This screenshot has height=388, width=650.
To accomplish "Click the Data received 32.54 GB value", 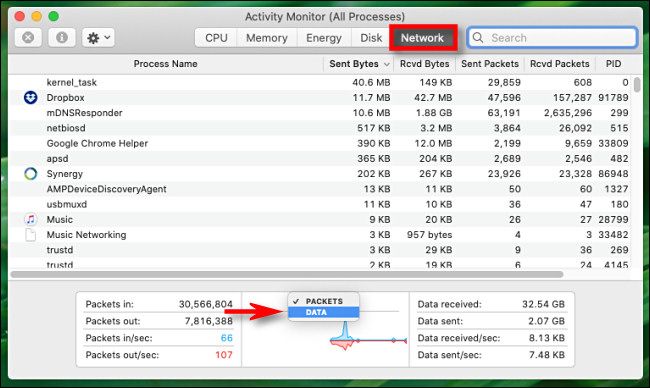I will click(x=543, y=304).
